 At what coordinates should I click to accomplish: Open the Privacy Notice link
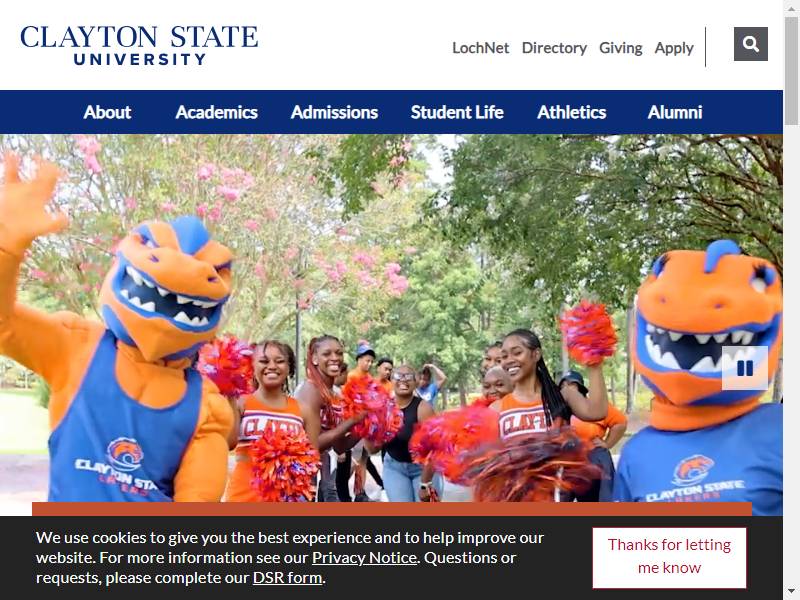pos(364,558)
